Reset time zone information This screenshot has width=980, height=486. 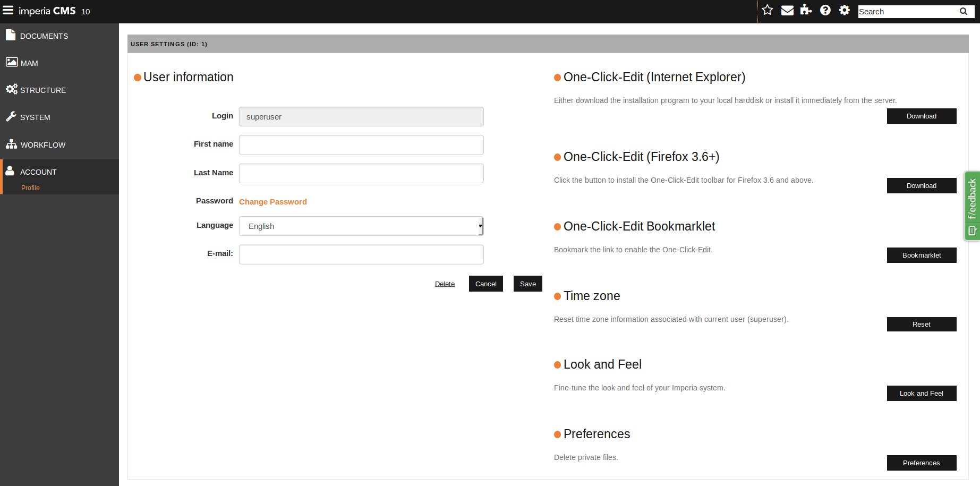pos(922,325)
